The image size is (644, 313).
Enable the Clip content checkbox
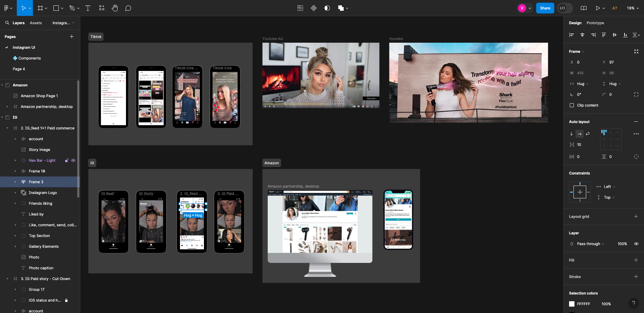pos(572,105)
